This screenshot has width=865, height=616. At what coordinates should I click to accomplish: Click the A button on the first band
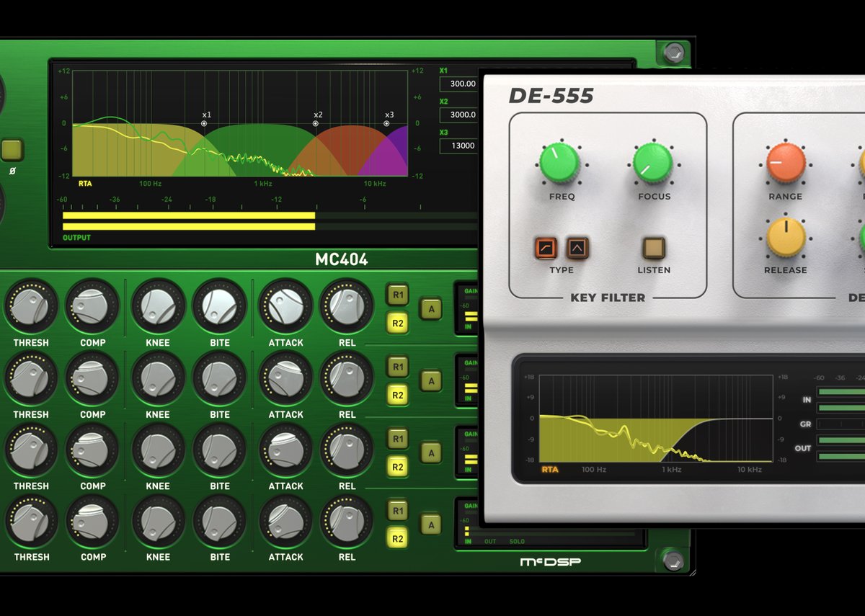(x=431, y=308)
